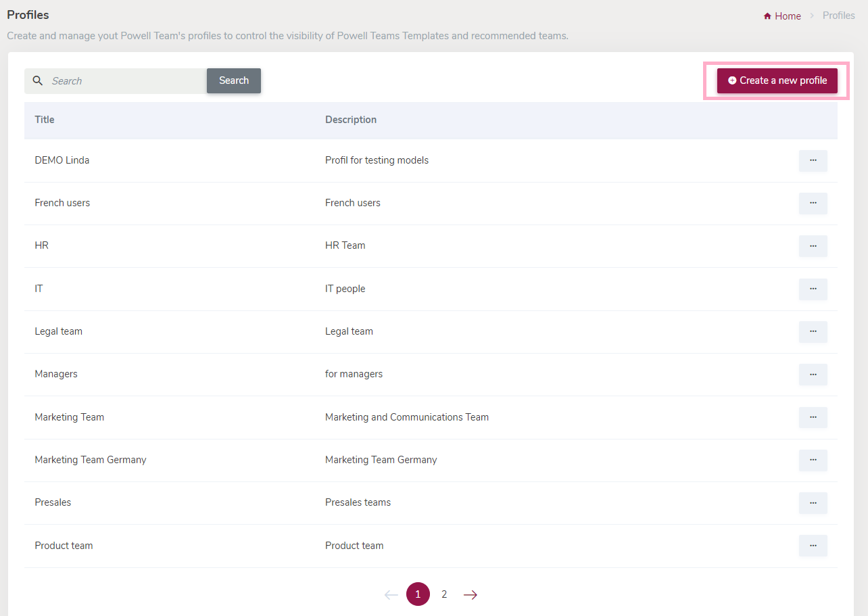Select French users profile title

pyautogui.click(x=62, y=203)
